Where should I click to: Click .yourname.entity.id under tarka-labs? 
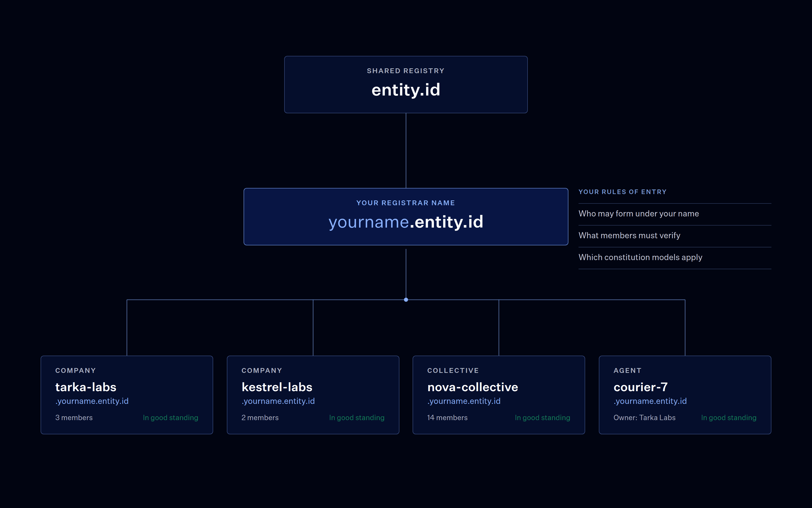click(x=92, y=401)
